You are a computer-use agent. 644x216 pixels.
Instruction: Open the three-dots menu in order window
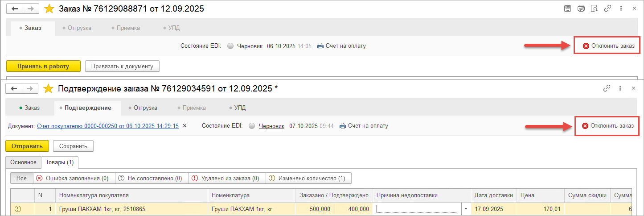(621, 8)
